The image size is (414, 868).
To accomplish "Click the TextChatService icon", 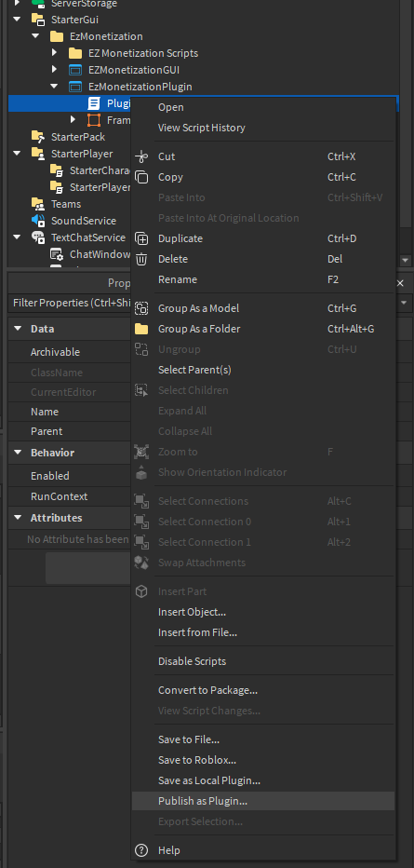I will pos(37,237).
